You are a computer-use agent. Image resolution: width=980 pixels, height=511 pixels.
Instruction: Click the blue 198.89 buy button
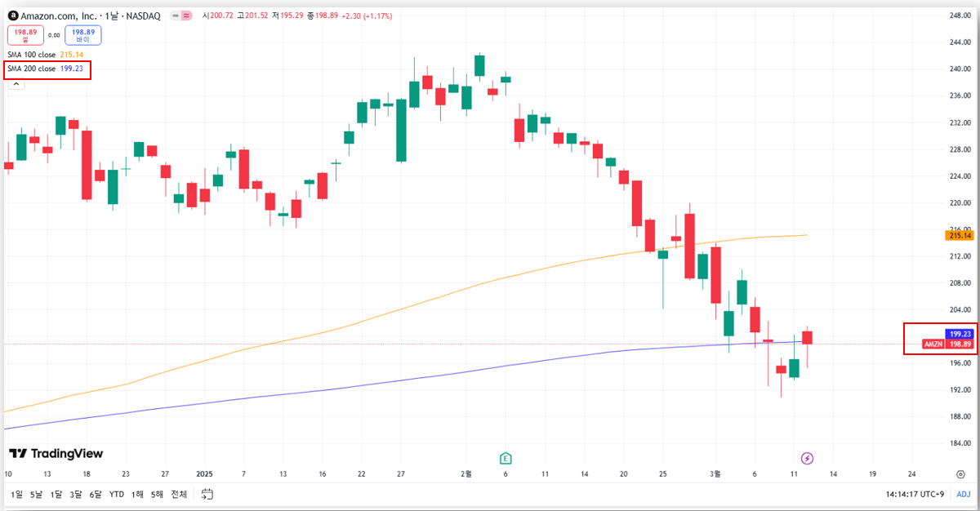tap(83, 35)
